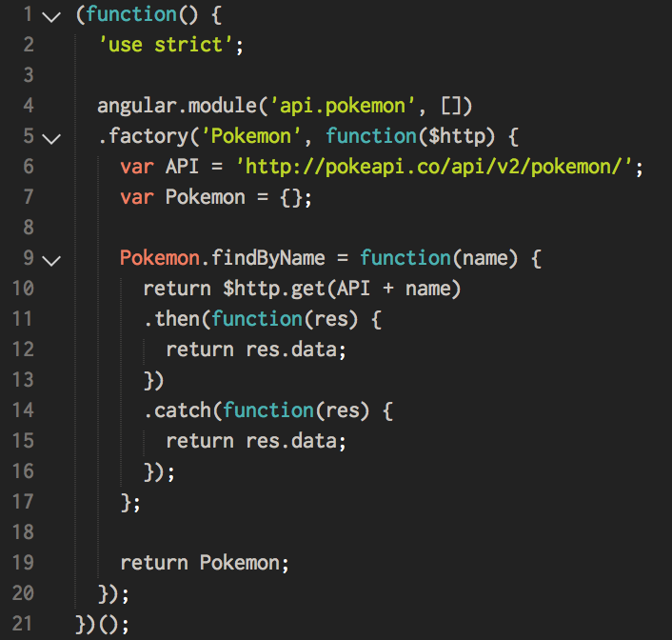Click angular.module on line 4
672x640 pixels.
pos(177,106)
